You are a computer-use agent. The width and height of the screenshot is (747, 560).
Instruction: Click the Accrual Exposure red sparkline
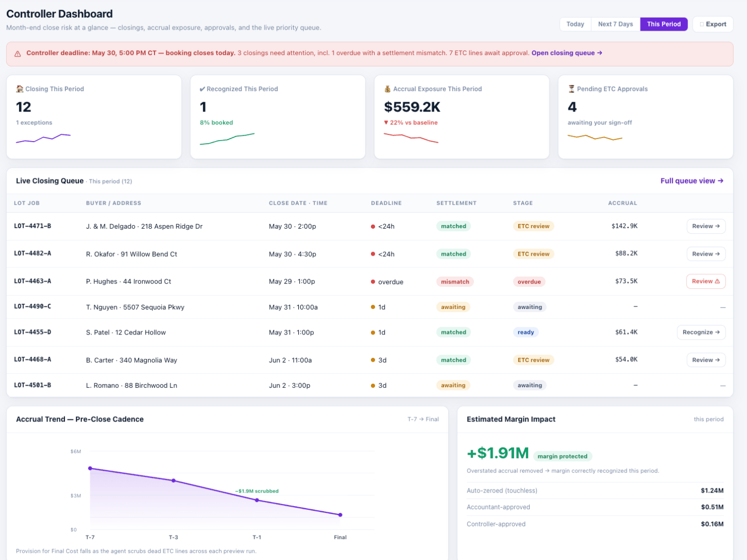click(411, 138)
